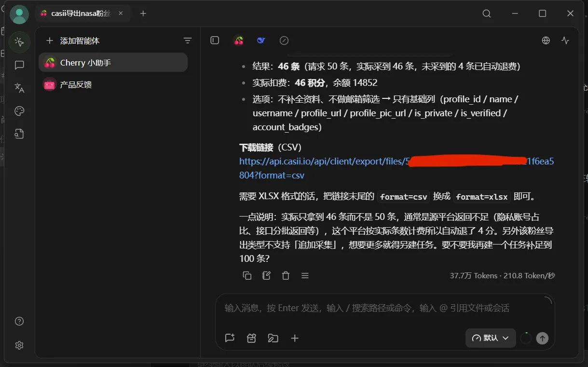
Task: Close the casii导出nasa粉丝 tab
Action: coord(121,14)
